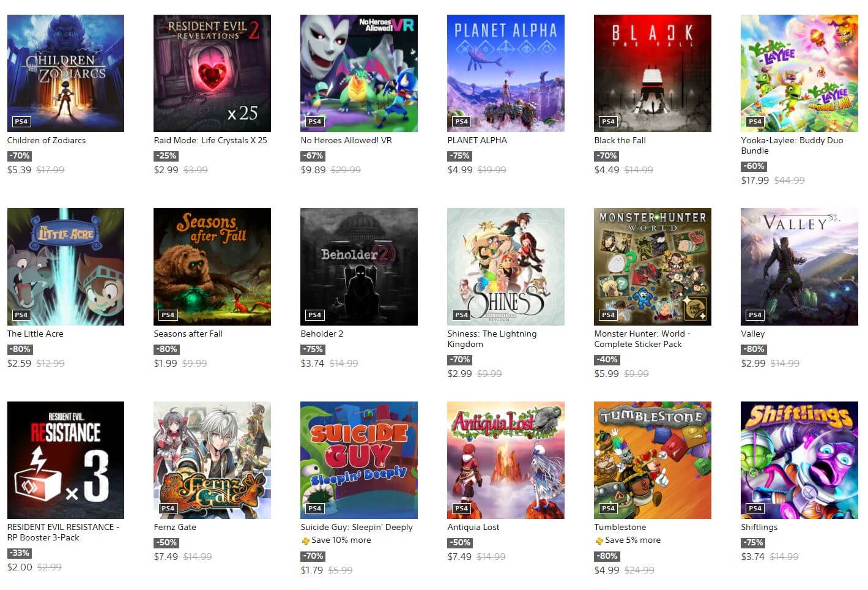Viewport: 868px width, 590px height.
Task: Click the Yooka-Laylee: Buddy Duo Bundle title
Action: [x=792, y=145]
